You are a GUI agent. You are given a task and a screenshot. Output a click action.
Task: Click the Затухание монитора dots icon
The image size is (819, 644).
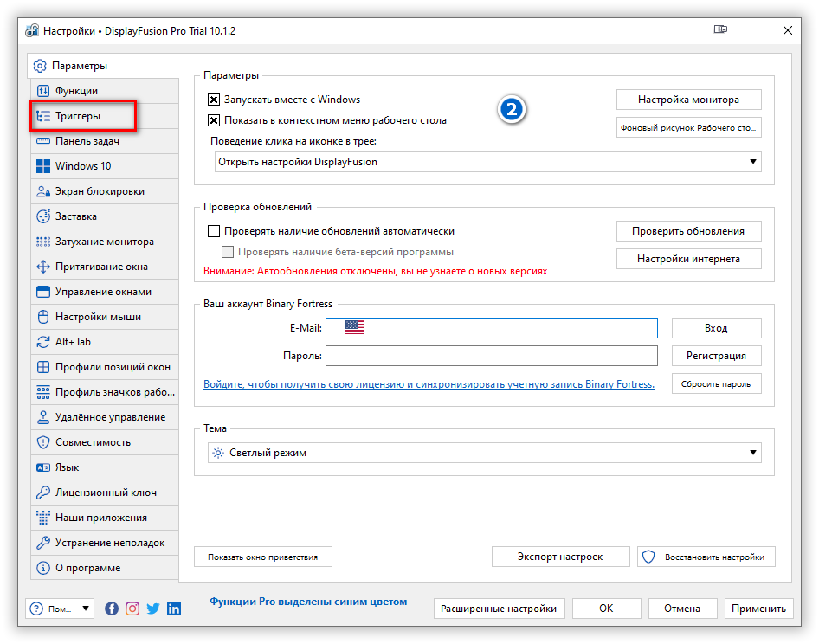point(43,241)
